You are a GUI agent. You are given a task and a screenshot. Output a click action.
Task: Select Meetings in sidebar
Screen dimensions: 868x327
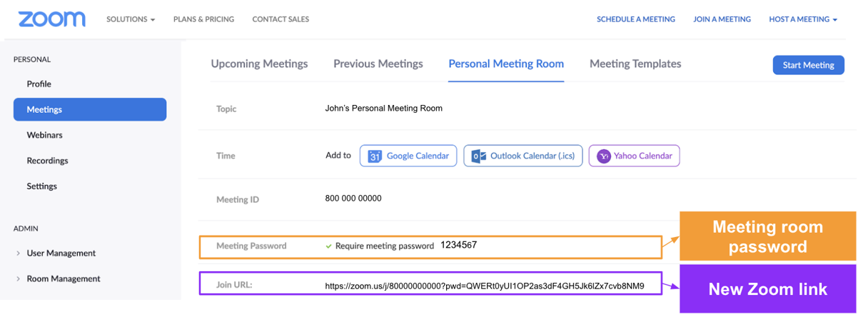pyautogui.click(x=90, y=109)
